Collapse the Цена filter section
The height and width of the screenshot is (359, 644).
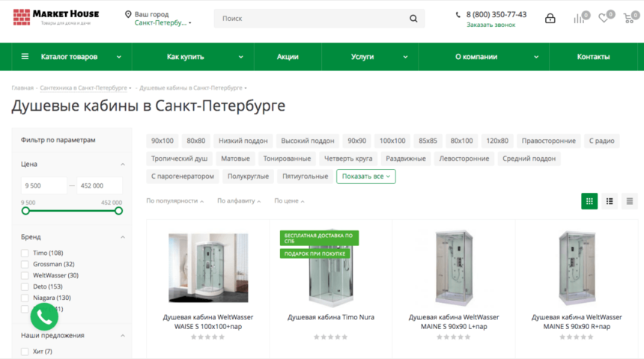[122, 164]
